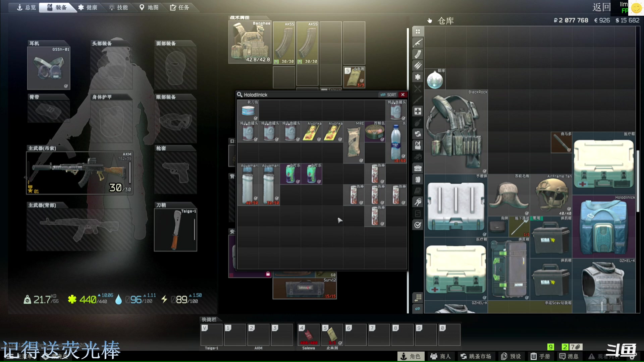Select the Holodilnick cooler bag in stash
Viewport: 644px width, 362px height.
click(x=604, y=227)
